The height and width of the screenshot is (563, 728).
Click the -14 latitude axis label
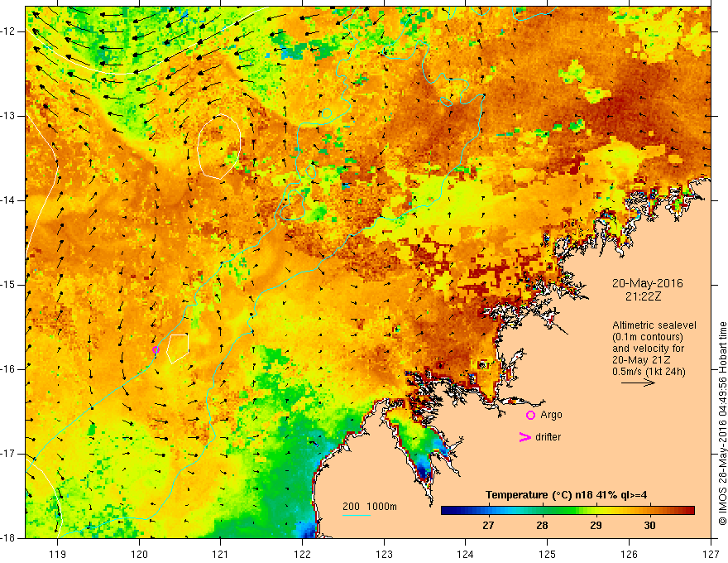coord(8,200)
